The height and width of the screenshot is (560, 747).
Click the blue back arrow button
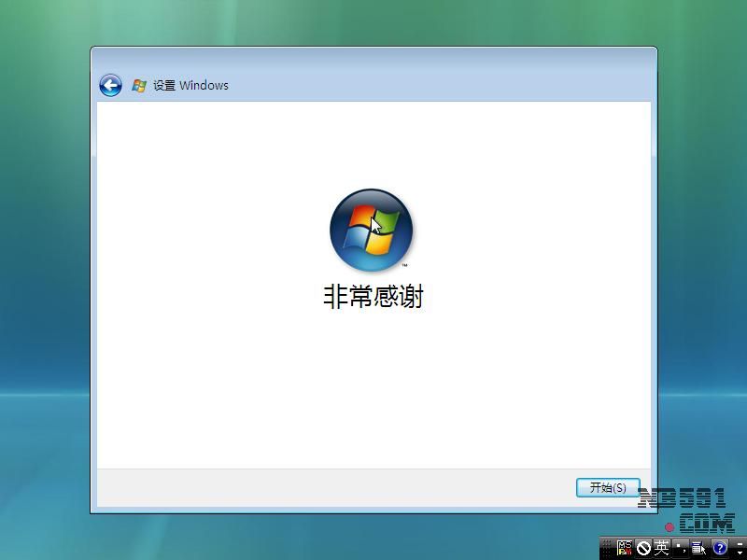tap(110, 86)
